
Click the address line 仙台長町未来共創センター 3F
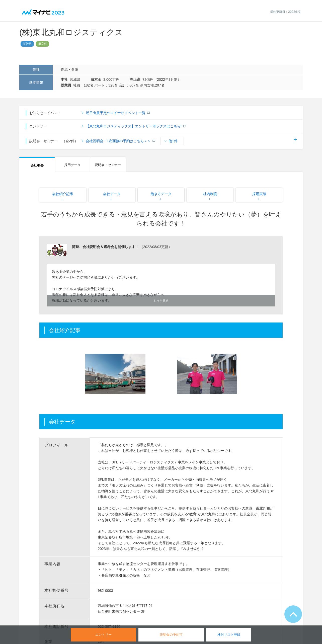(x=121, y=611)
